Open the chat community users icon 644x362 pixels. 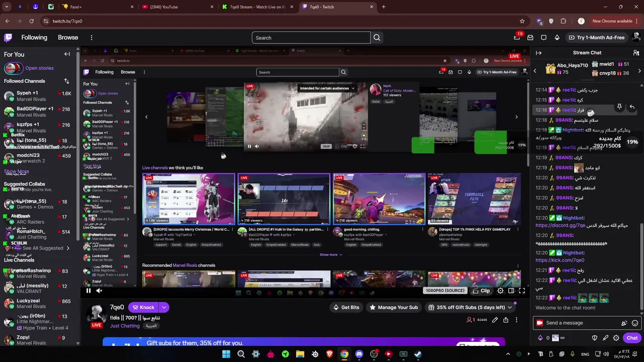[636, 53]
